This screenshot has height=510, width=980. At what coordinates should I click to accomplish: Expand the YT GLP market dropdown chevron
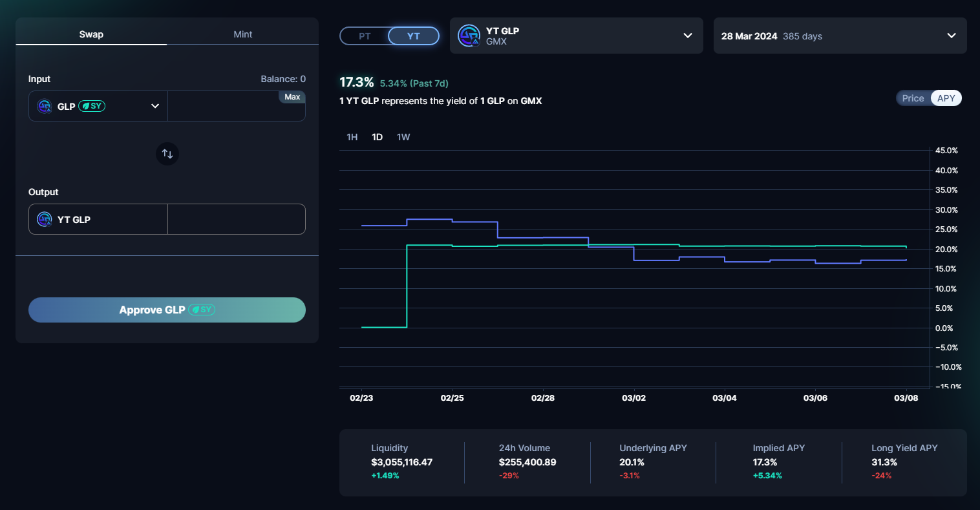688,36
